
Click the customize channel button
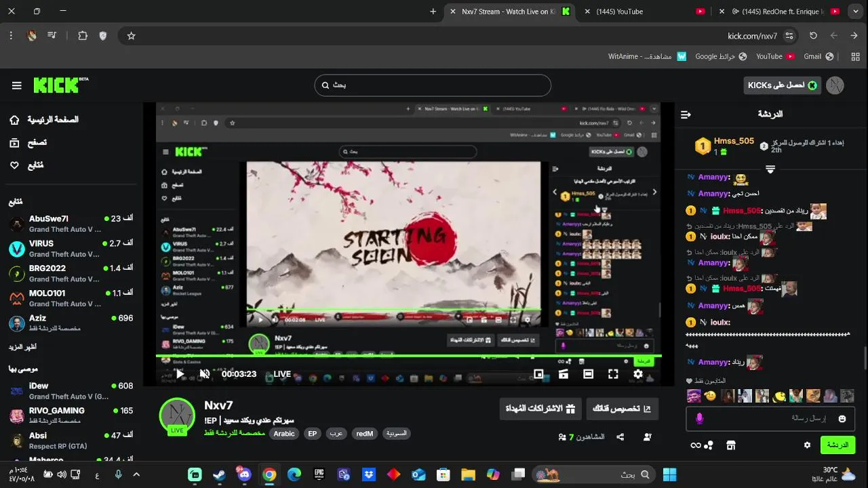tap(622, 409)
